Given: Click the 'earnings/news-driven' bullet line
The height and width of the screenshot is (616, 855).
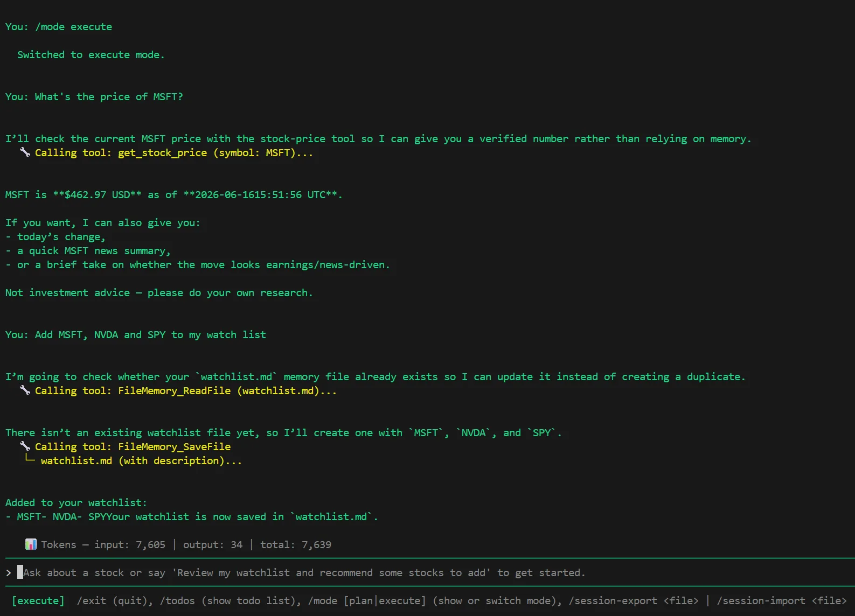Looking at the screenshot, I should [198, 264].
